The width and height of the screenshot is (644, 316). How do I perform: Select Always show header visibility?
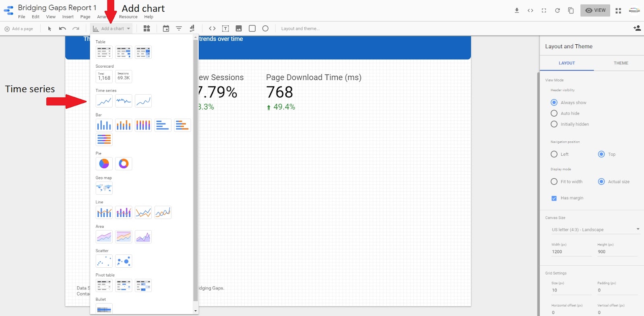click(x=554, y=103)
